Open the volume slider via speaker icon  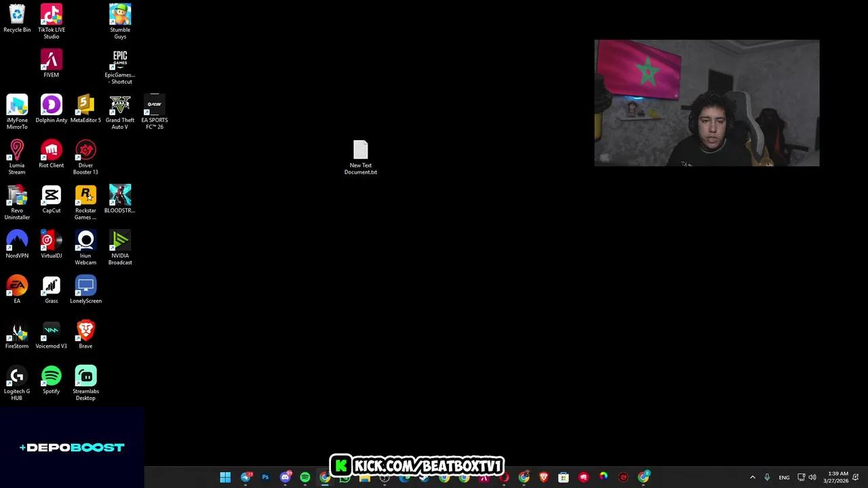[812, 477]
